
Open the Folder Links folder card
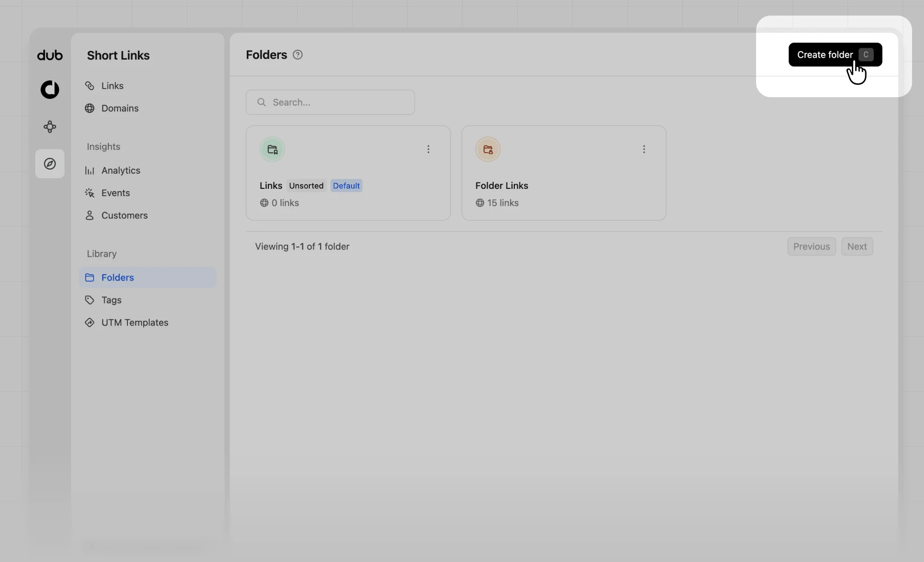tap(564, 173)
